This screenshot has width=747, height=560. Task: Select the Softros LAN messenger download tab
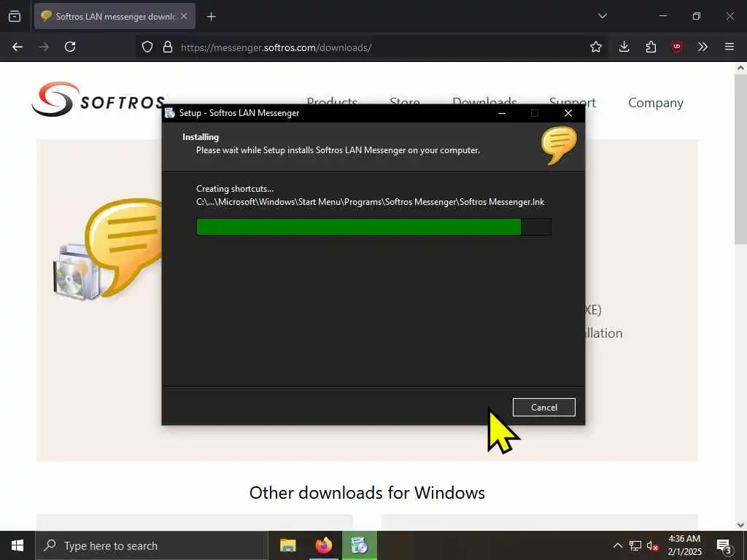click(x=115, y=16)
